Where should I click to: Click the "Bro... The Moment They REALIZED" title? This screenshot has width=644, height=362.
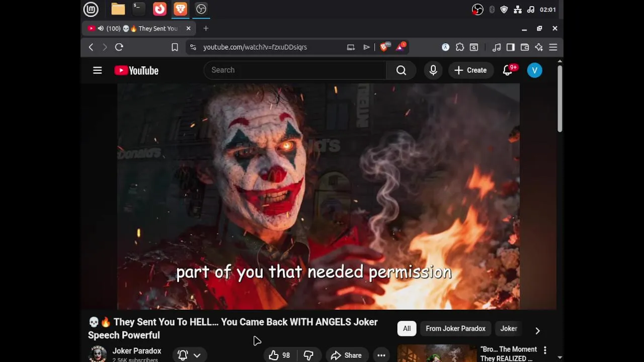[x=508, y=354]
